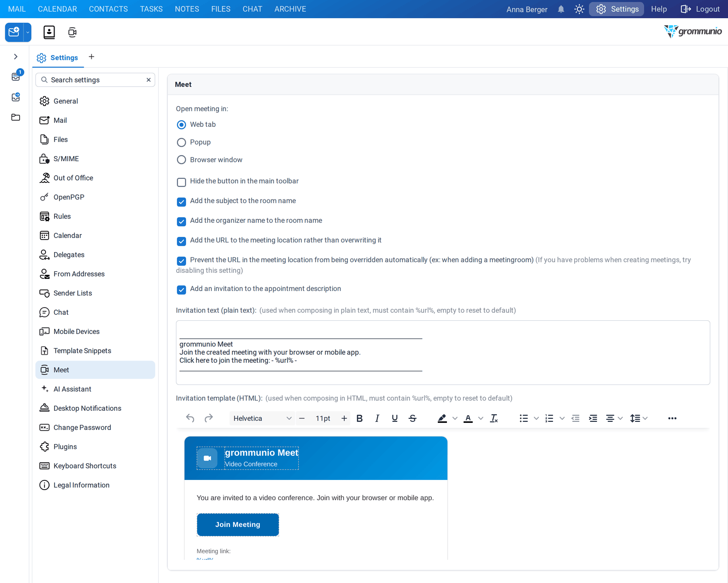Open Out of Office settings

[x=95, y=178]
